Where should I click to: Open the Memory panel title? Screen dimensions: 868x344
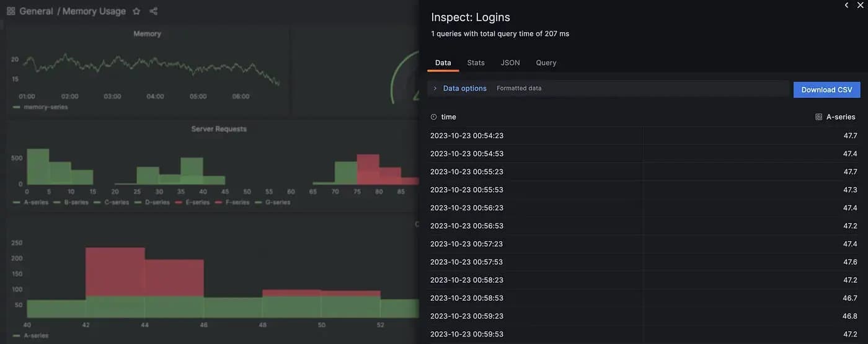147,33
